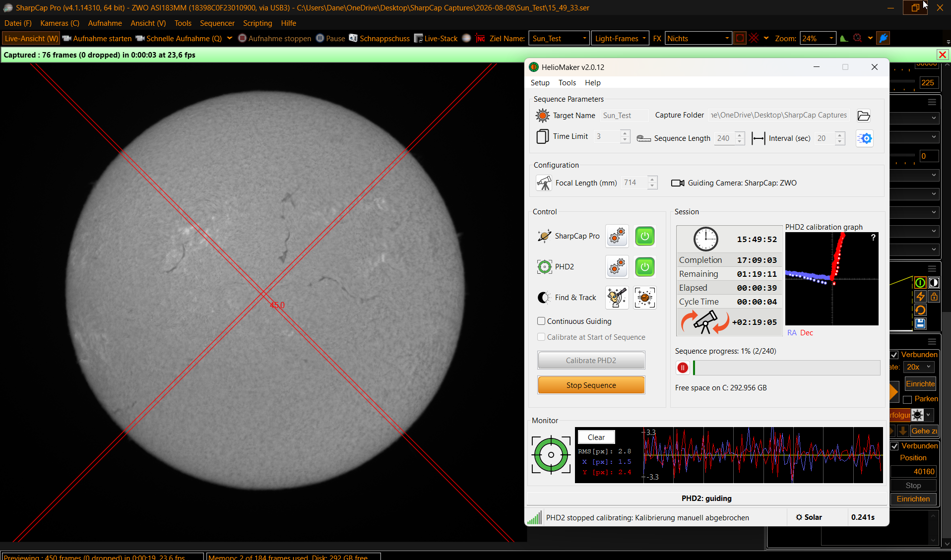Open PHD2 settings gear in HelioMaker
The height and width of the screenshot is (560, 951).
click(x=617, y=267)
